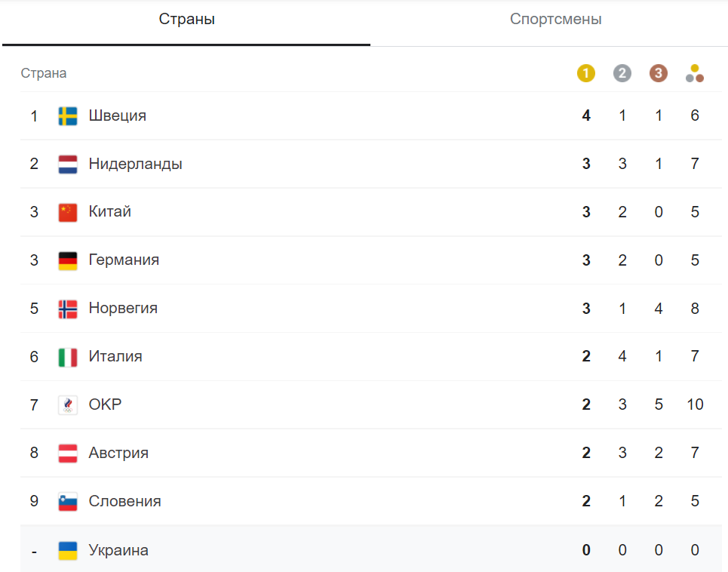Select the Нидерланды country name
Screen dimensions: 728x572
pos(136,165)
